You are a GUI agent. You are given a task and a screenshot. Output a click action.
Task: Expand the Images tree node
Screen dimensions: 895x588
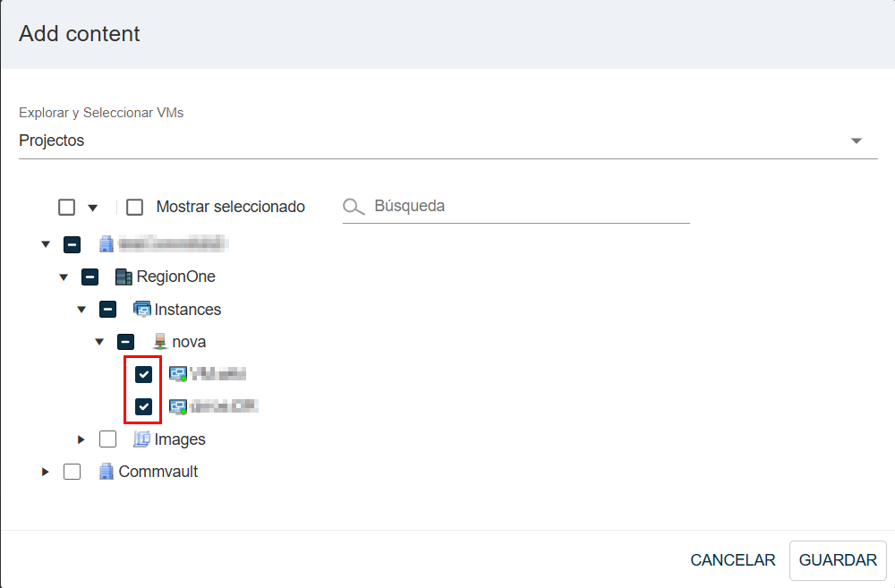click(81, 439)
